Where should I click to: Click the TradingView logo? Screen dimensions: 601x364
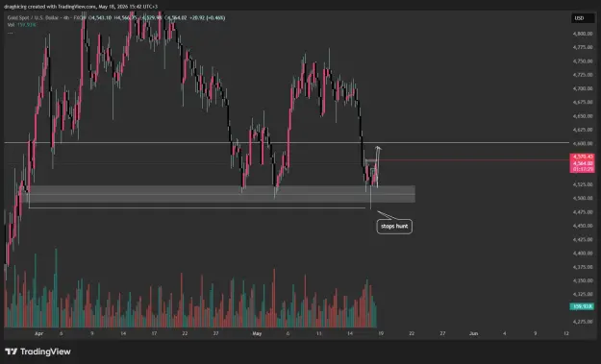pyautogui.click(x=38, y=352)
